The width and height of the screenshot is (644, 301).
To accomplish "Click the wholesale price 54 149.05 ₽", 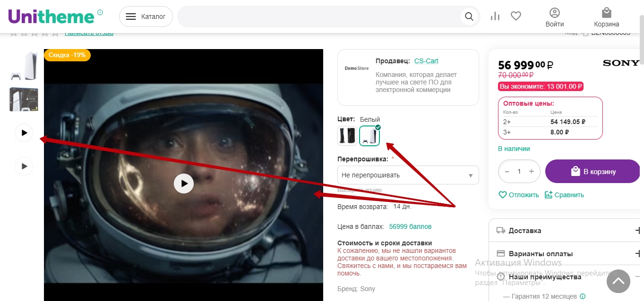I will [568, 122].
